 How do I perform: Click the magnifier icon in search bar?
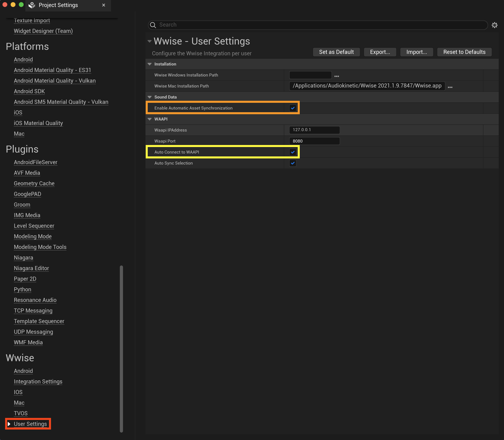[x=153, y=25]
